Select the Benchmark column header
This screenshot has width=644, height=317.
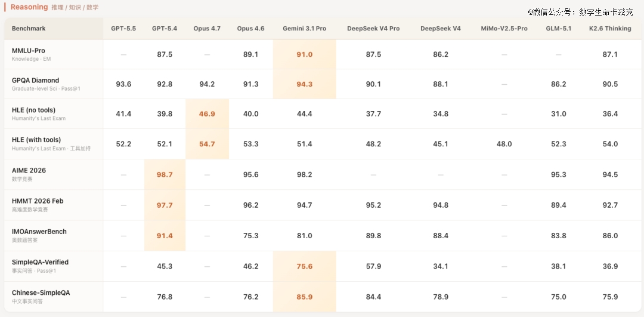29,29
